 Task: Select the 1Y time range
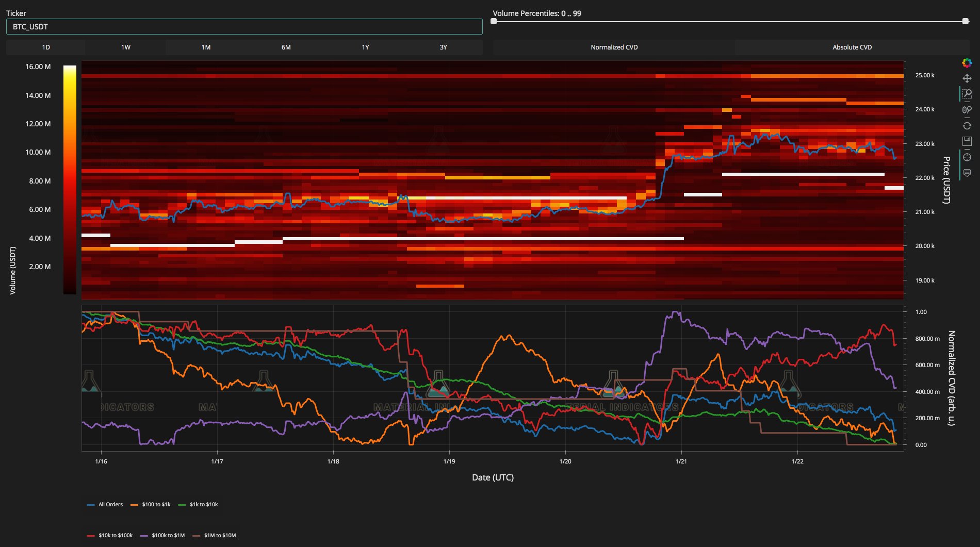tap(365, 47)
